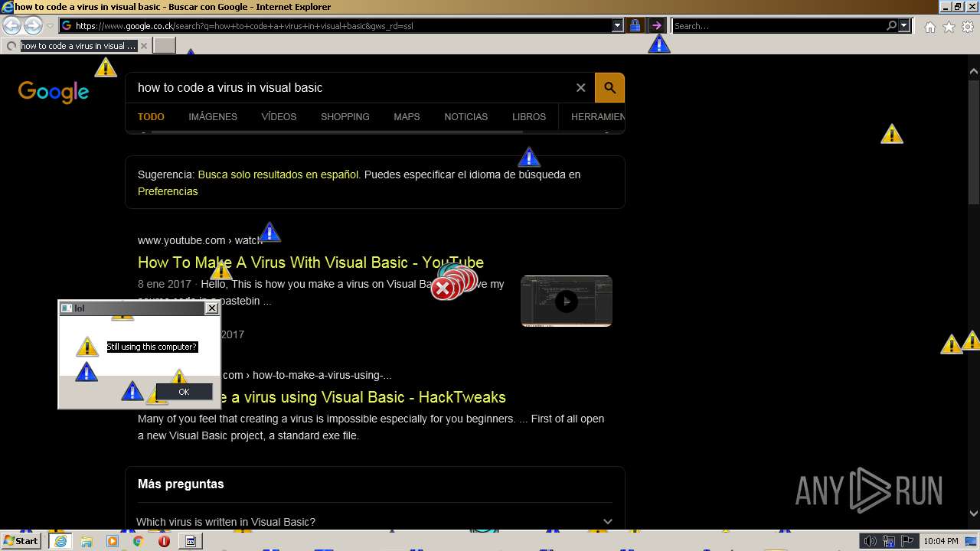Close the 'lol' dialog window
Screen dimensions: 980x551
212,308
